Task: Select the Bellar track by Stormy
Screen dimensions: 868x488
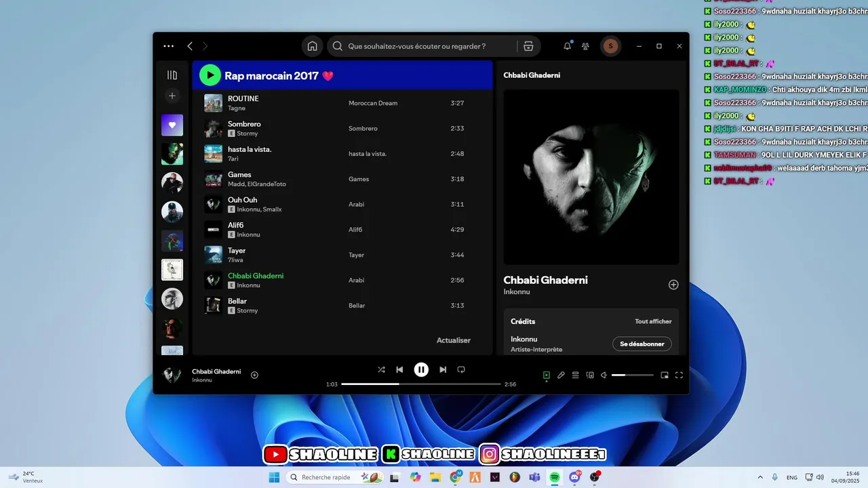Action: coord(342,305)
